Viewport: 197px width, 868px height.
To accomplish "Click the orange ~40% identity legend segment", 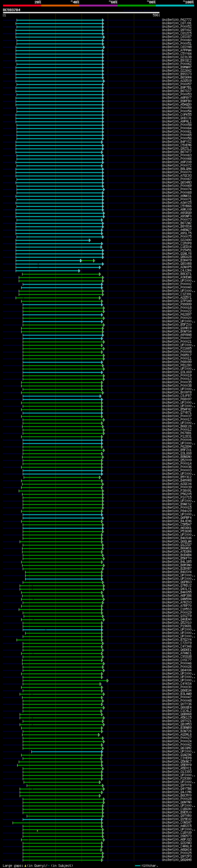I will [x=61, y=6].
